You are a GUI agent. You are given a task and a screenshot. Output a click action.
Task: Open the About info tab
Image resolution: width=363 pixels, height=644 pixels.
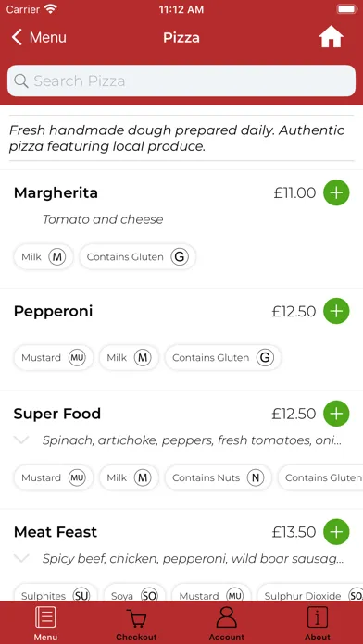(x=318, y=625)
